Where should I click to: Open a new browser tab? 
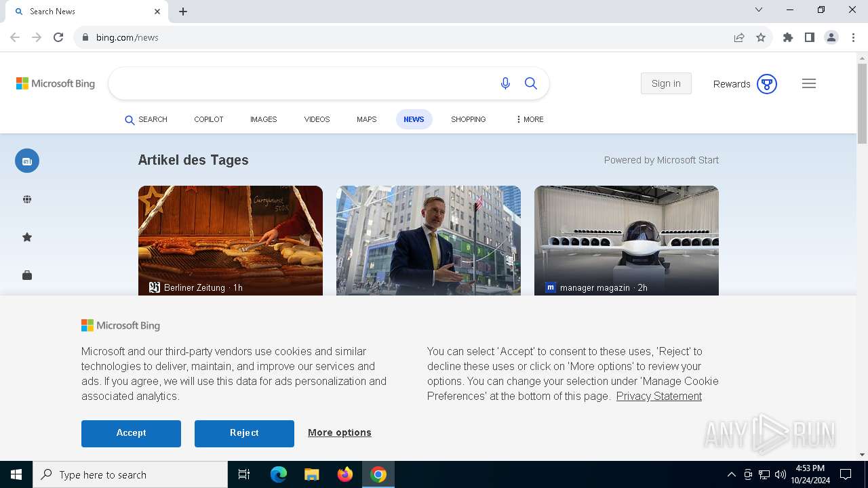pos(183,12)
